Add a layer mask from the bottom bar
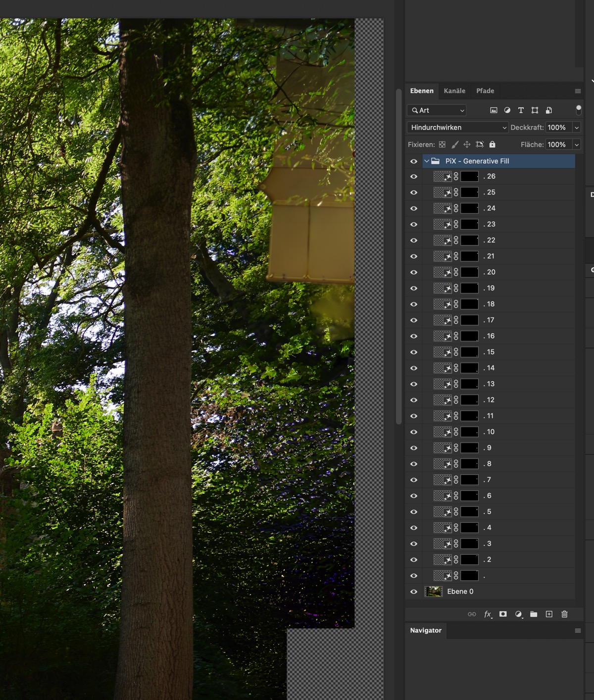Screen dimensions: 594x700 coord(503,614)
